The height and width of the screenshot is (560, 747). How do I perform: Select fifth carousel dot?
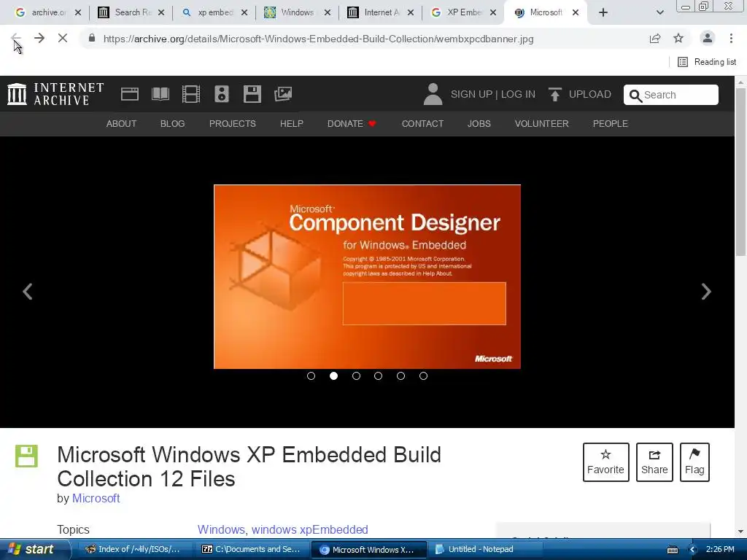[x=400, y=376]
